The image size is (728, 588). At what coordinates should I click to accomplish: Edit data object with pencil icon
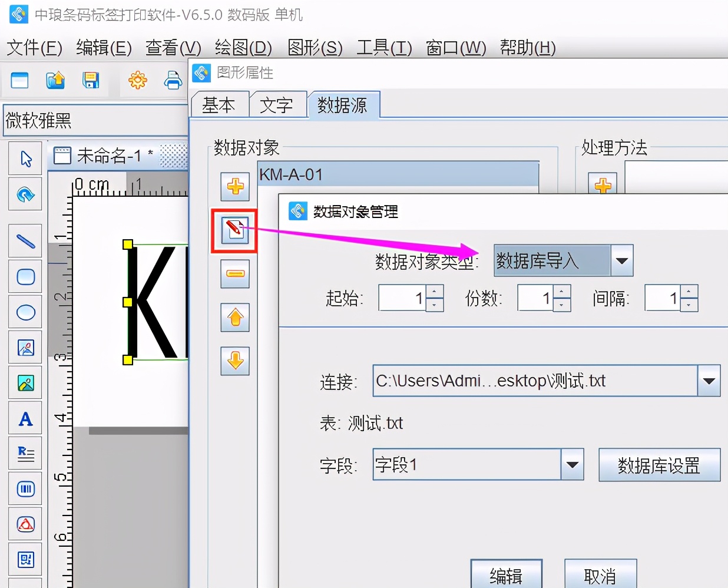click(235, 230)
